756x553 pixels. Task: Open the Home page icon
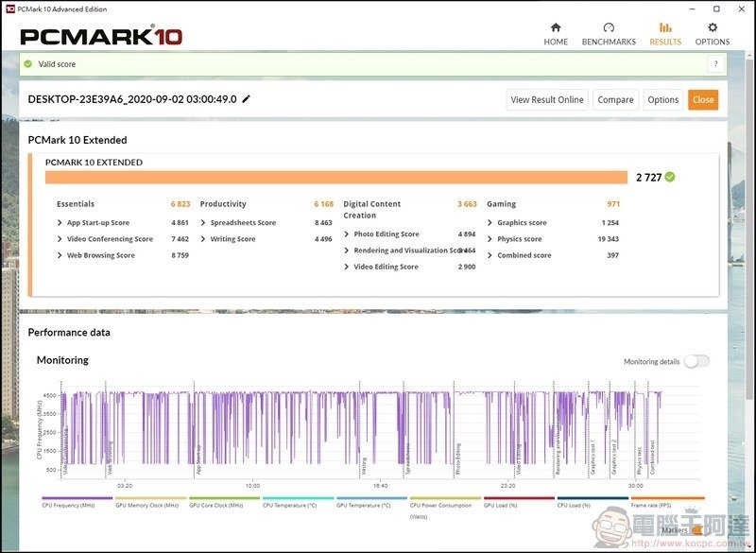click(556, 27)
